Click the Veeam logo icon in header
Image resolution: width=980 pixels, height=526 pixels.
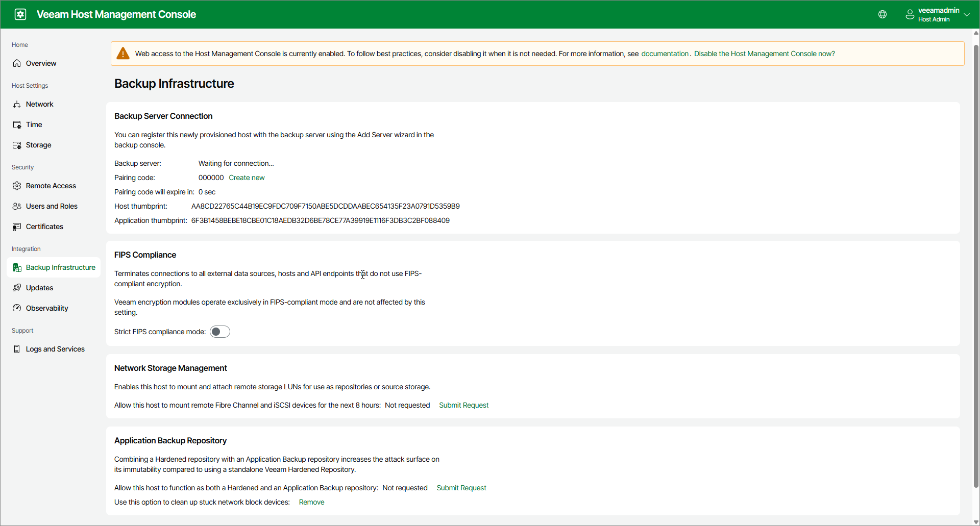[x=20, y=14]
